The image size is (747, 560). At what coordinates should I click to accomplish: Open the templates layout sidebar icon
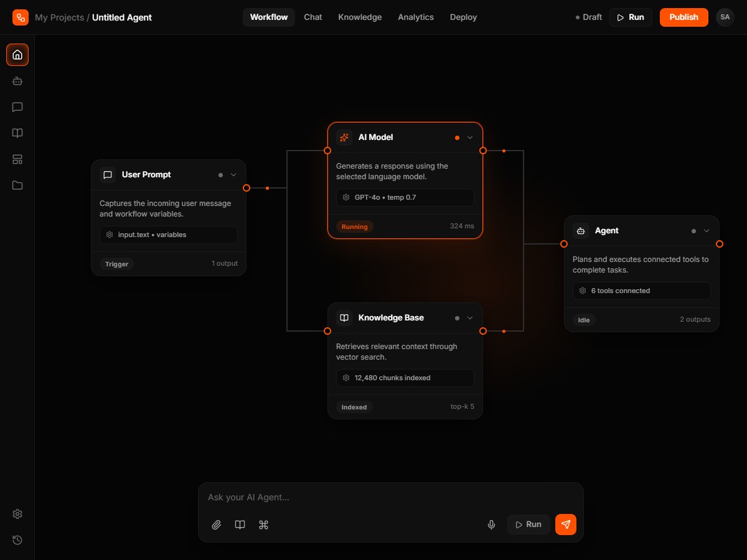click(x=17, y=159)
